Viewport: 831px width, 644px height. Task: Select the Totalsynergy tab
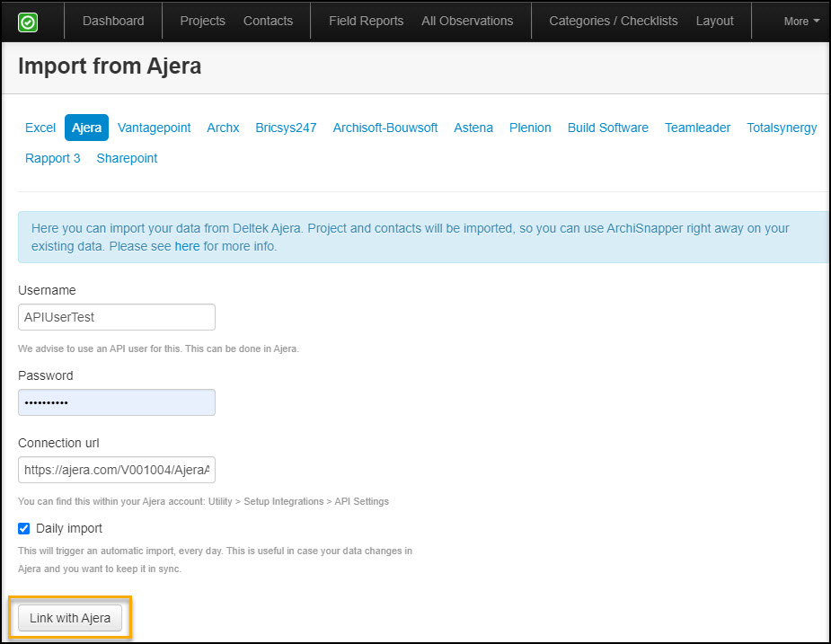click(782, 128)
